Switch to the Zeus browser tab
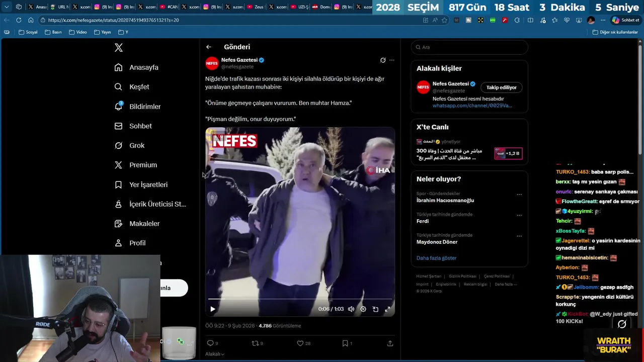The width and height of the screenshot is (644, 362). pos(257,7)
